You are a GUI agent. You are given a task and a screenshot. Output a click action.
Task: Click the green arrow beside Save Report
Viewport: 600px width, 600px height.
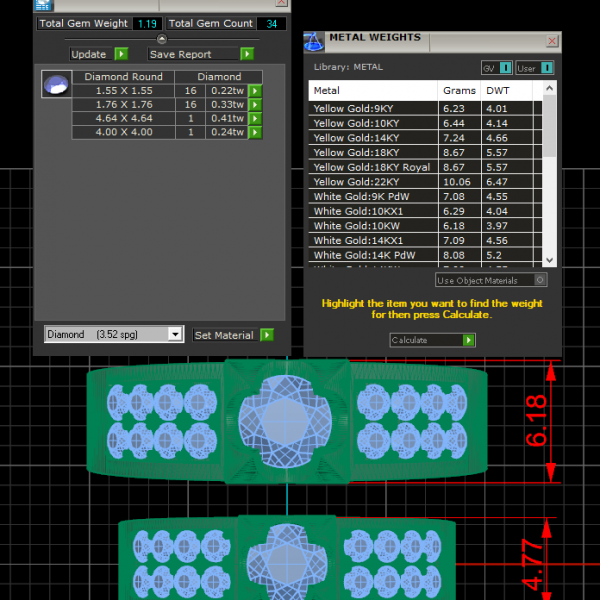248,54
